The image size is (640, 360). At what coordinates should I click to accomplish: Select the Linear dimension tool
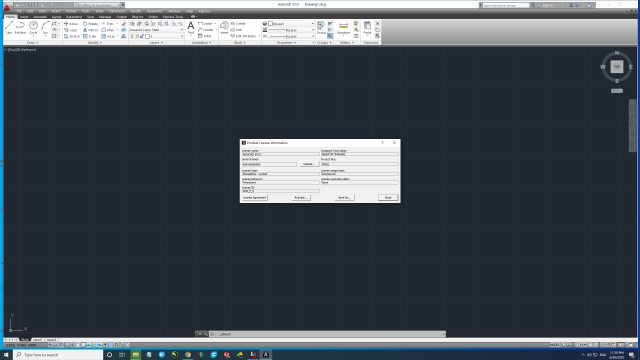coord(205,24)
